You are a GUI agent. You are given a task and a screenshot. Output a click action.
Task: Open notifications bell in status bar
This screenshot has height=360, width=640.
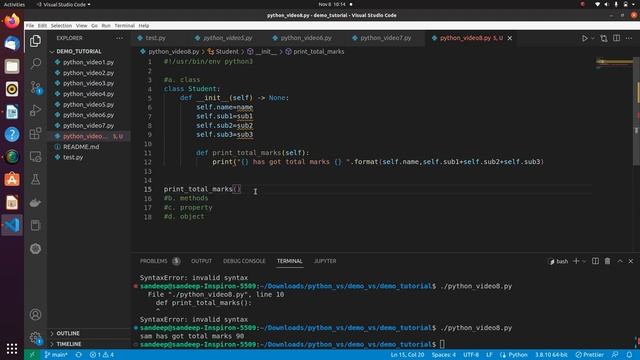[629, 355]
